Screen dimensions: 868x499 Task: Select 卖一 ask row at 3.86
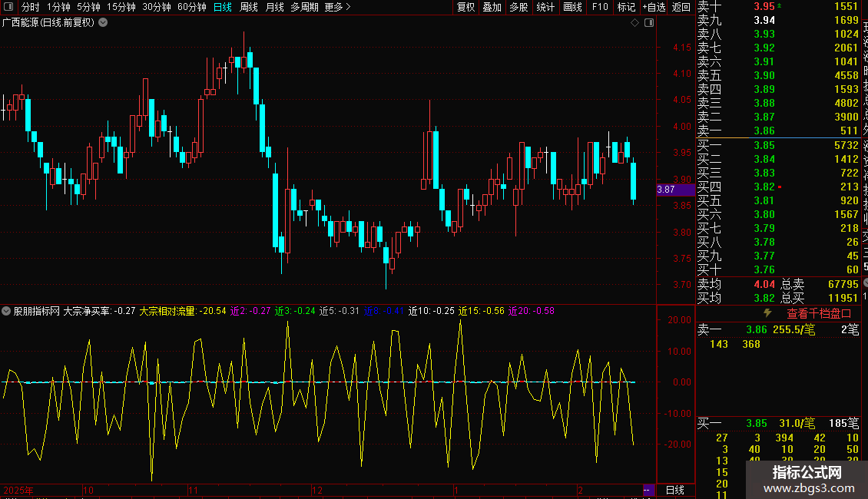tap(778, 131)
